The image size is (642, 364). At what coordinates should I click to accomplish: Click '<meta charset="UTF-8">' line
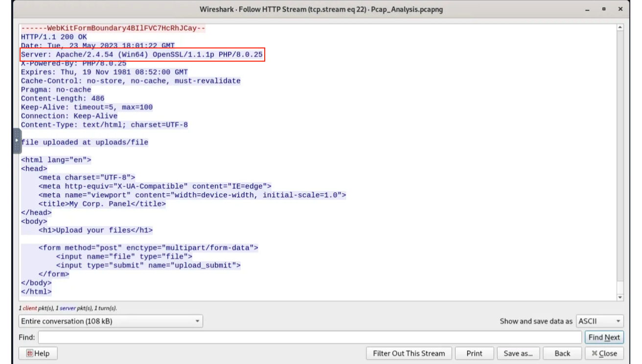click(x=87, y=178)
